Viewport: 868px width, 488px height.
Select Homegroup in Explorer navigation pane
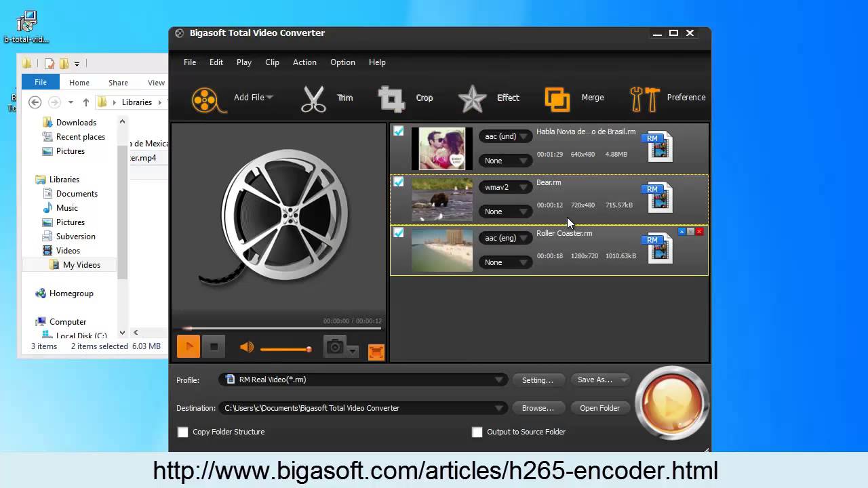(x=71, y=293)
